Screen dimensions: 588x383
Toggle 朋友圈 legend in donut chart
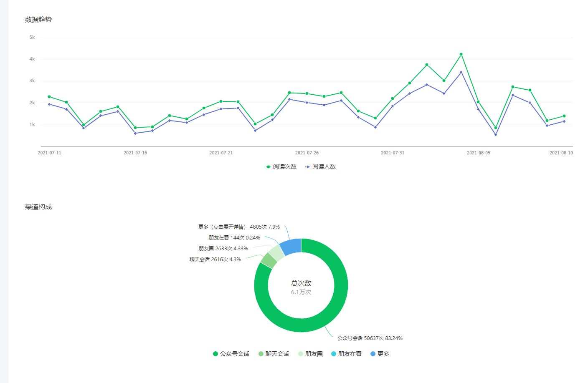(310, 354)
